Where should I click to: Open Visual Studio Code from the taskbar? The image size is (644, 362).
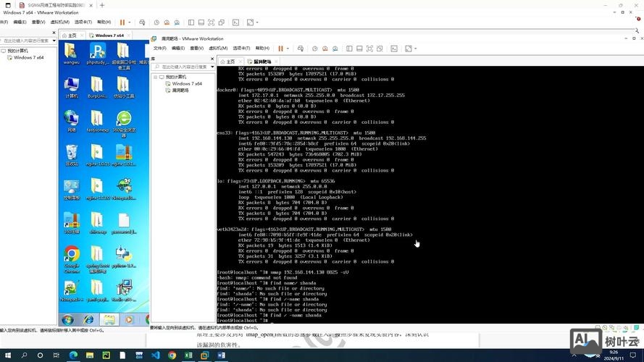[x=156, y=355]
